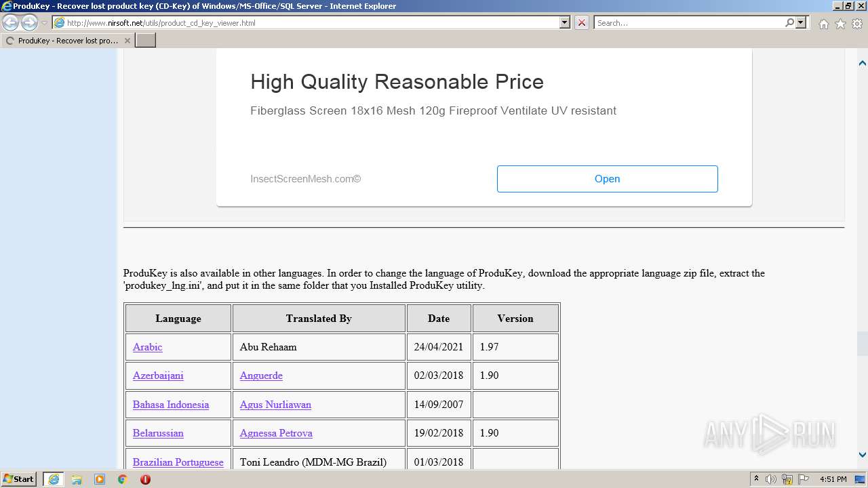Click the Date column header
This screenshot has width=868, height=488.
click(x=439, y=319)
